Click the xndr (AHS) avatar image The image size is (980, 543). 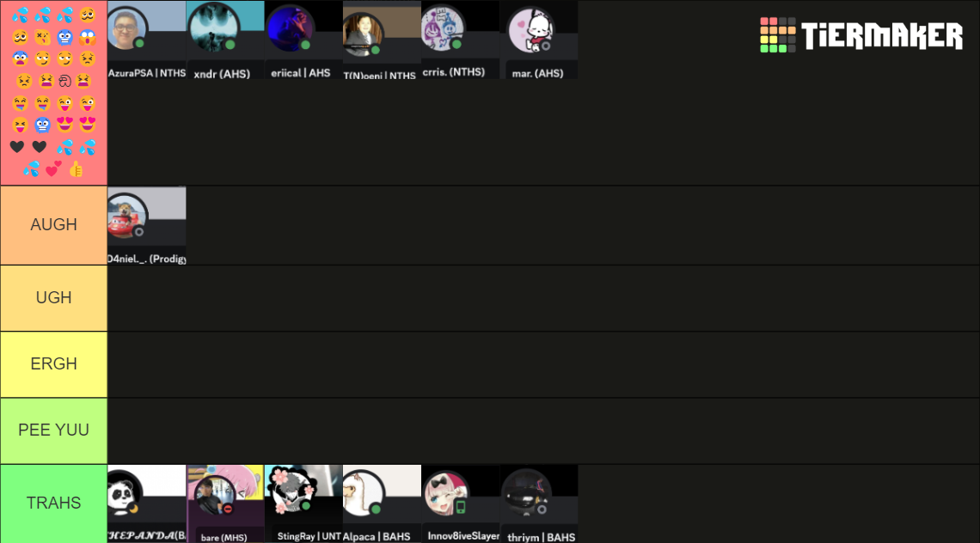click(214, 27)
